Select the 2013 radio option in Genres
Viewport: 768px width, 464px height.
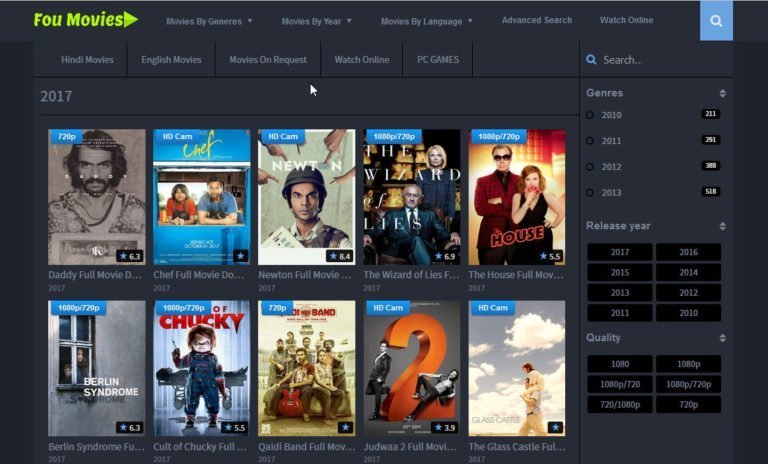590,193
